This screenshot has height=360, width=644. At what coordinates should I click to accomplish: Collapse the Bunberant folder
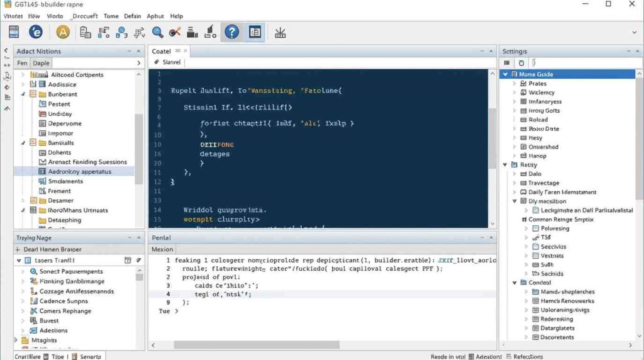tap(23, 94)
